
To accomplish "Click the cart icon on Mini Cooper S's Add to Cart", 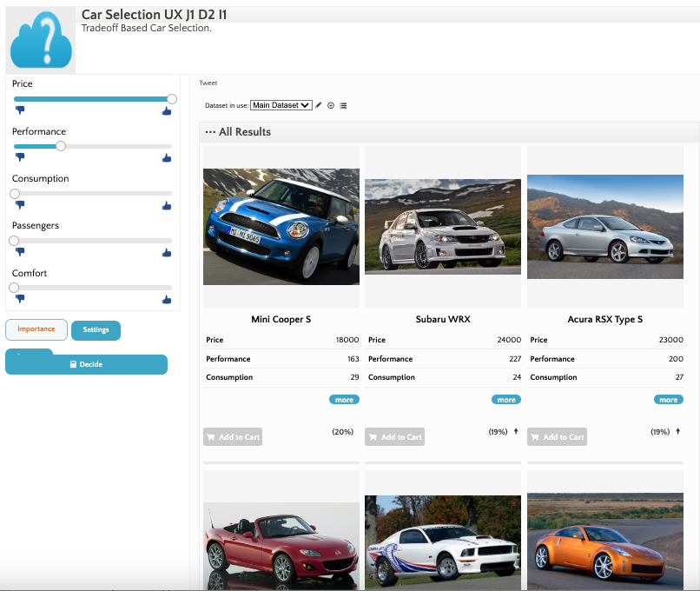I will 211,436.
